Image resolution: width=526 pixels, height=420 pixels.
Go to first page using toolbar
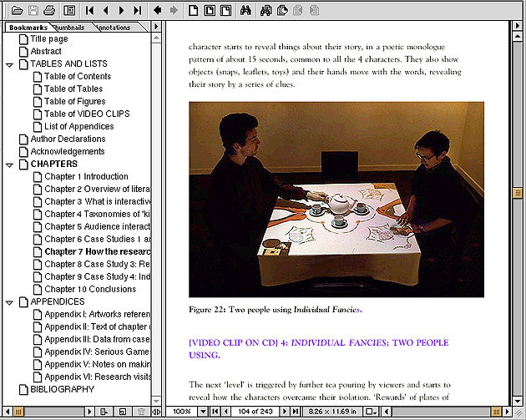click(x=89, y=11)
